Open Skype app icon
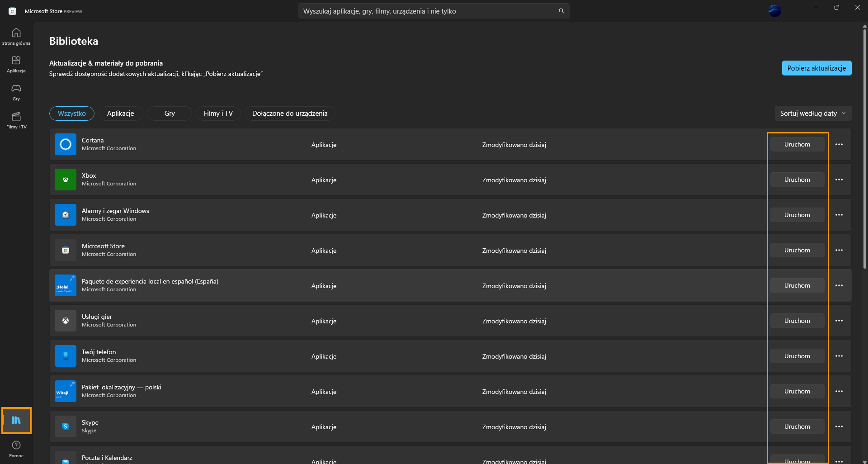This screenshot has height=464, width=868. 66,426
